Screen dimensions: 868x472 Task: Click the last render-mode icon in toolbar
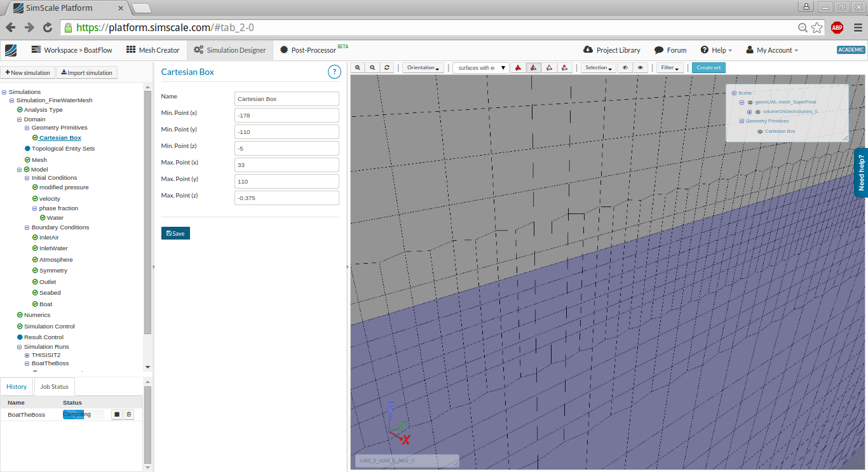[564, 68]
